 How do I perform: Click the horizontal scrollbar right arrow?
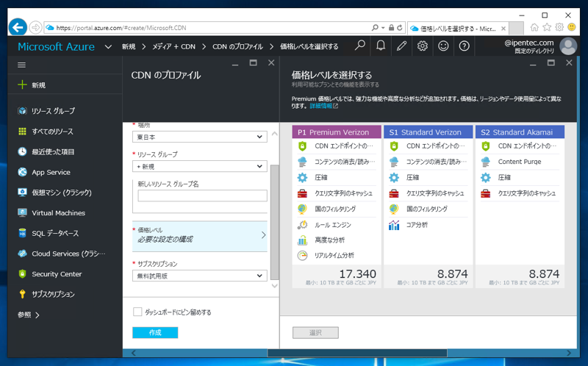(x=569, y=353)
